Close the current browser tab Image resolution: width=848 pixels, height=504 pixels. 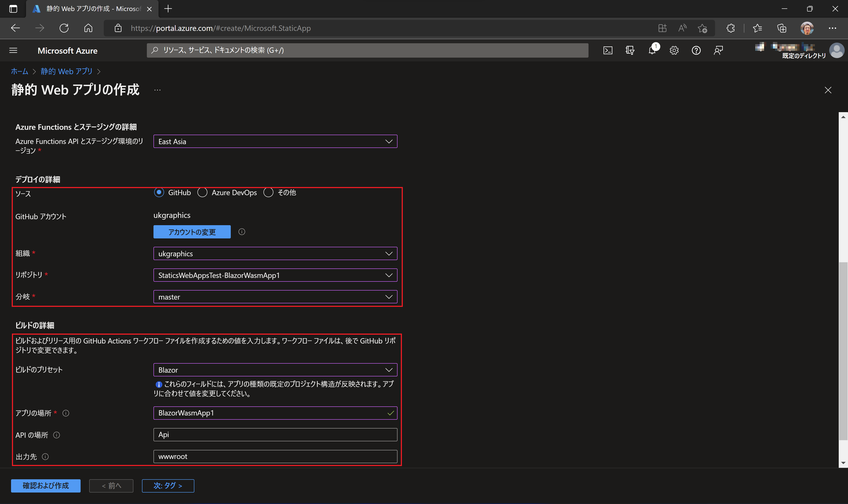click(149, 9)
